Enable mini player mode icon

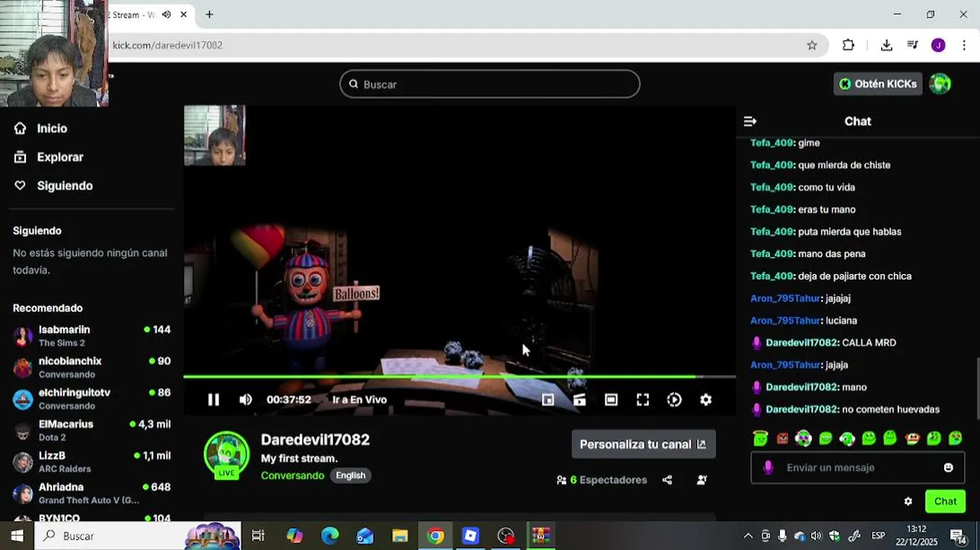548,400
